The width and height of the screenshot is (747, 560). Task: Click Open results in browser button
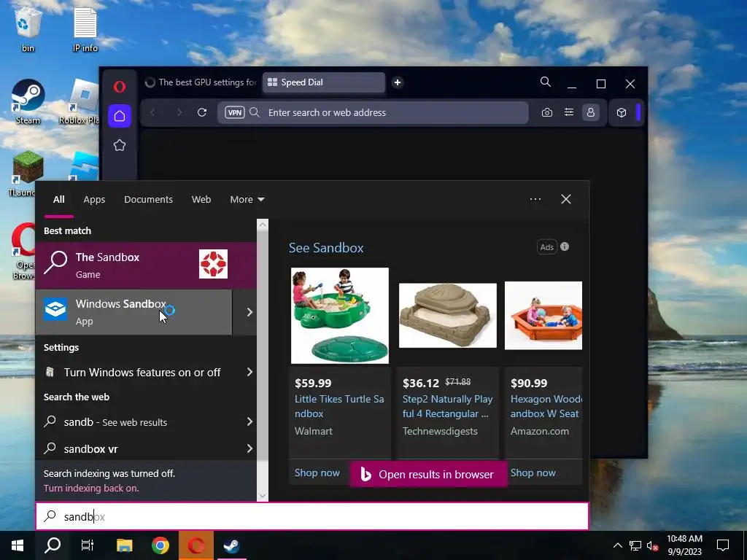(x=428, y=474)
